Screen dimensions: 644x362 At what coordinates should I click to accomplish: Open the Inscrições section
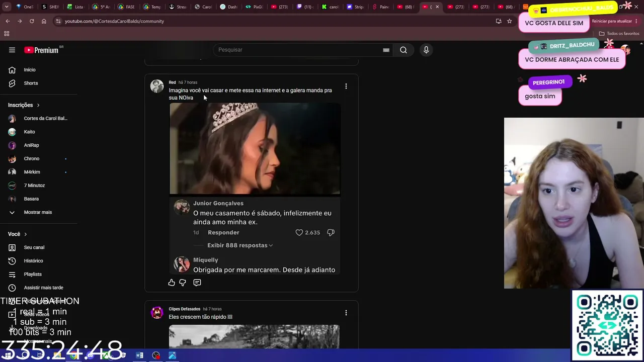coord(24,105)
